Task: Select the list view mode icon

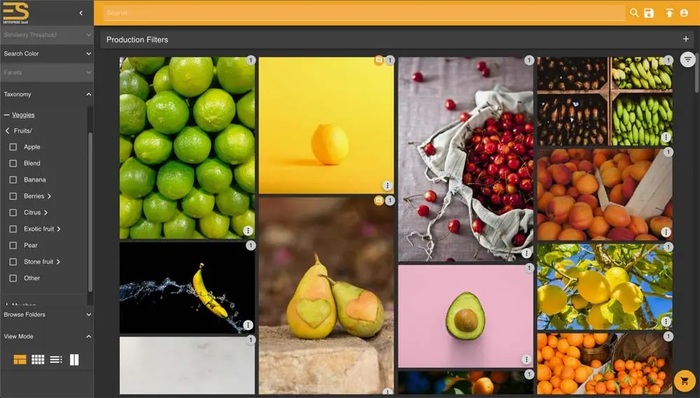Action: point(56,360)
